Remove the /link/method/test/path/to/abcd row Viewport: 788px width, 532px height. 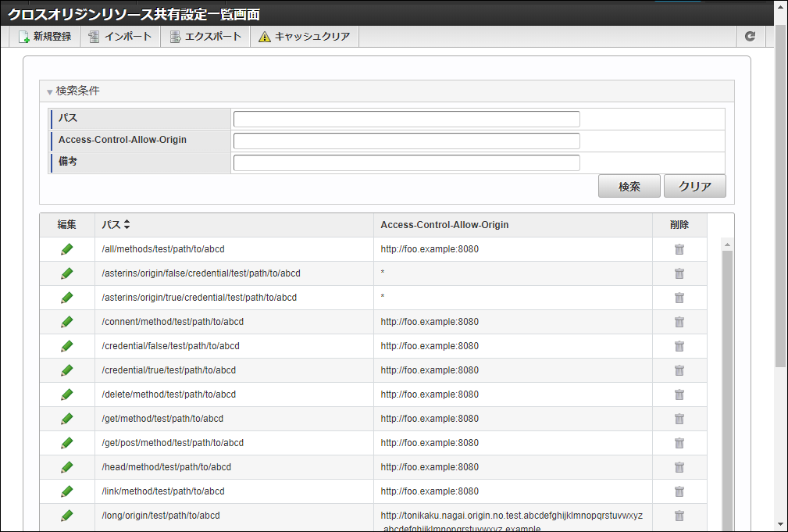point(679,491)
